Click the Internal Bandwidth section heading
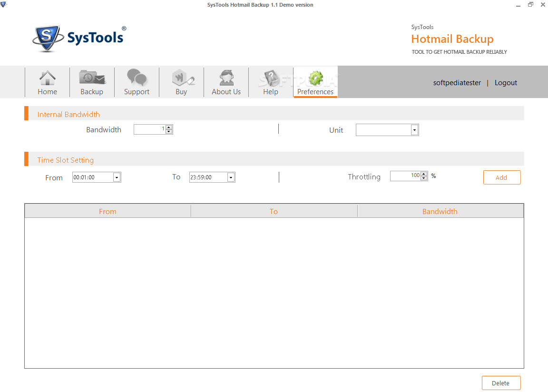This screenshot has height=392, width=548. [68, 115]
